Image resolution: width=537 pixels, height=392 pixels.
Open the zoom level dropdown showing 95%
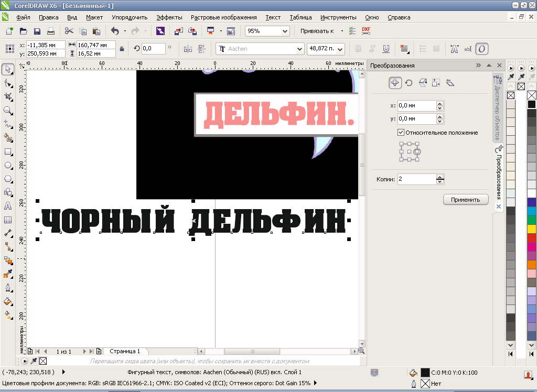pyautogui.click(x=285, y=31)
